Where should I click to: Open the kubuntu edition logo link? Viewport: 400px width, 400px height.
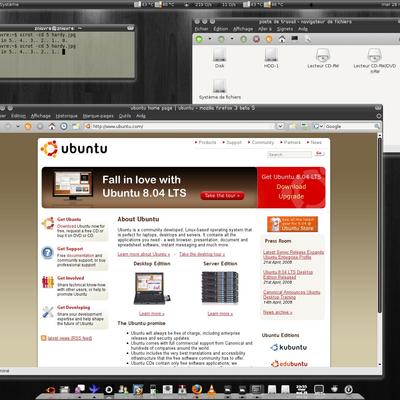pos(289,347)
